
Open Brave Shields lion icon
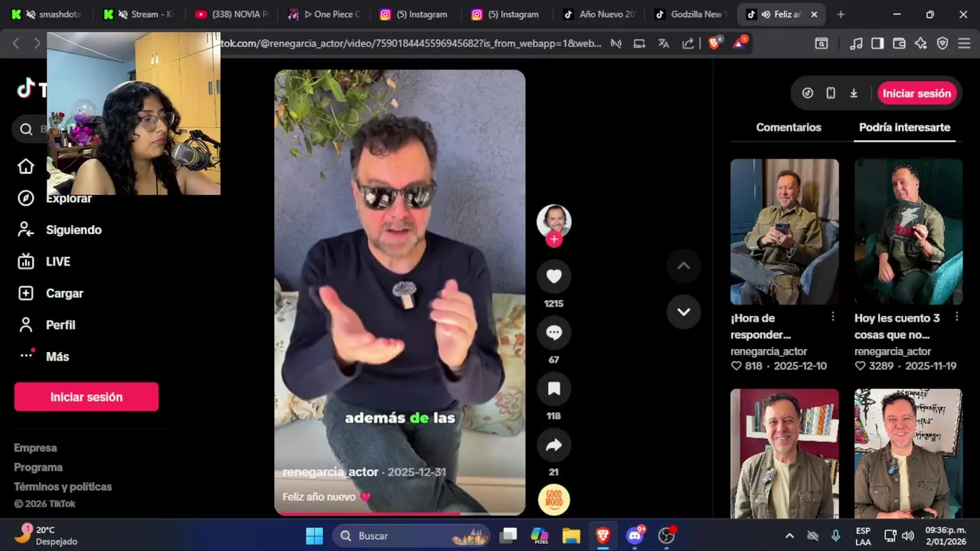pos(714,43)
